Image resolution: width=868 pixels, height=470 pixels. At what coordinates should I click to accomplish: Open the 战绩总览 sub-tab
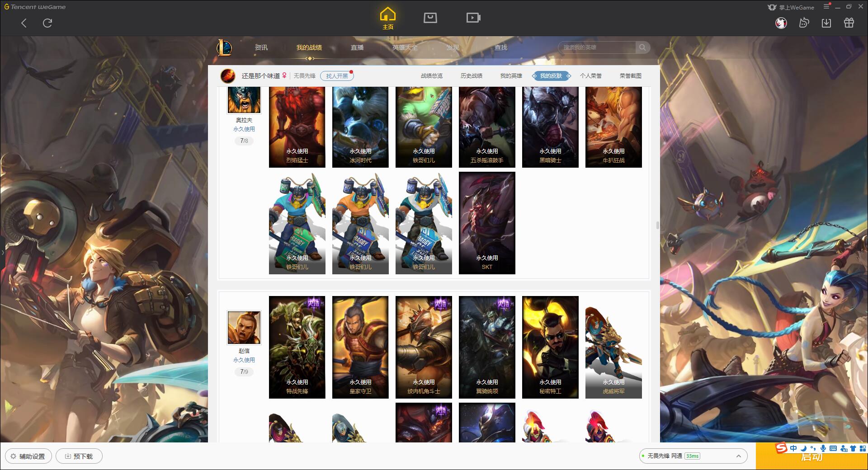(x=432, y=76)
